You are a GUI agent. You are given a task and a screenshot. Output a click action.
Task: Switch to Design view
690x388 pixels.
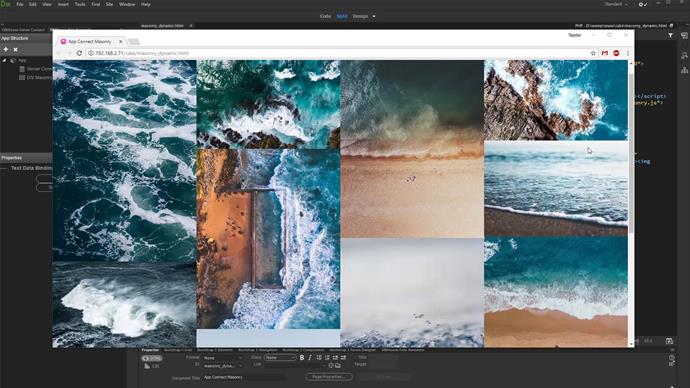click(360, 16)
